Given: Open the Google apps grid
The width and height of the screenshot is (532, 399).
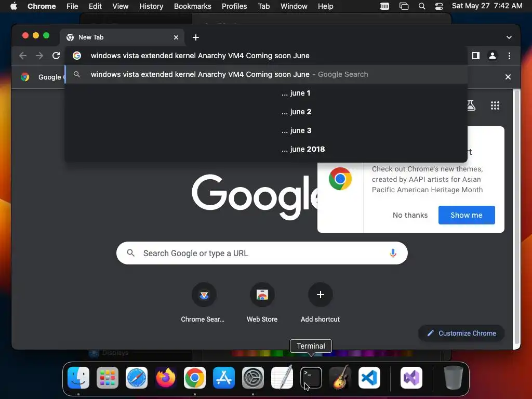Looking at the screenshot, I should [x=495, y=105].
